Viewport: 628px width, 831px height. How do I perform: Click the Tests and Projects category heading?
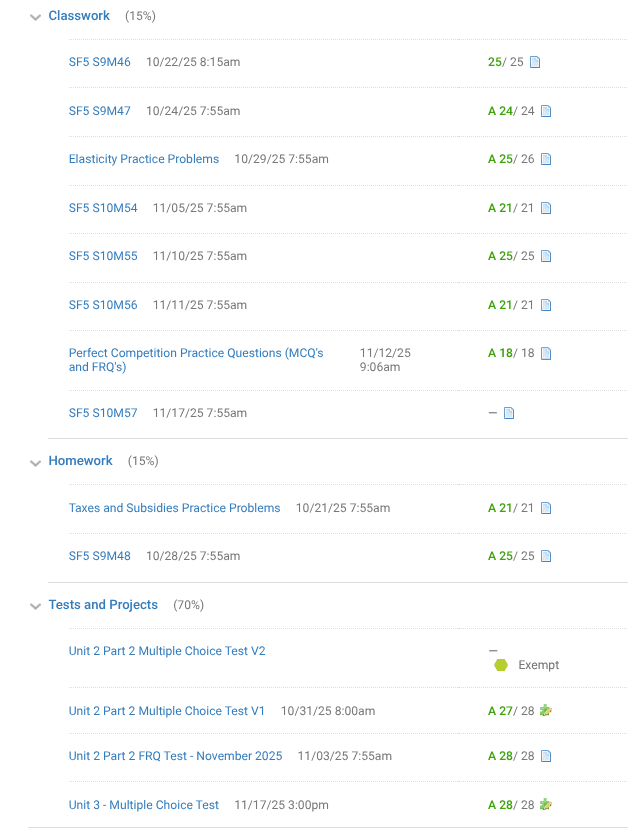click(103, 605)
